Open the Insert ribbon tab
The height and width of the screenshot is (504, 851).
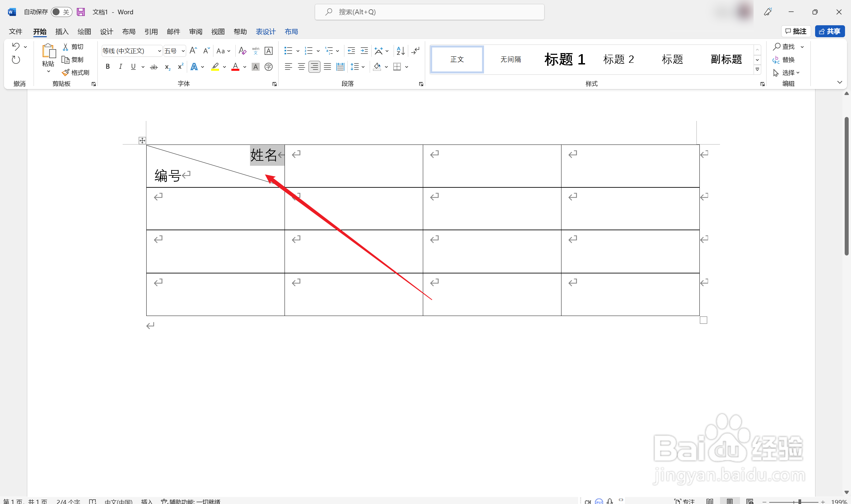[x=62, y=32]
